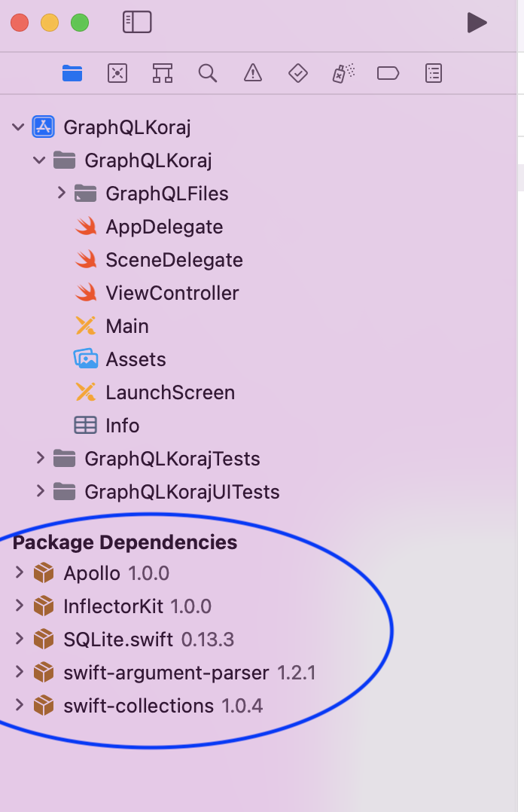Show the Issue navigator warning icon
This screenshot has width=524, height=812.
[253, 73]
